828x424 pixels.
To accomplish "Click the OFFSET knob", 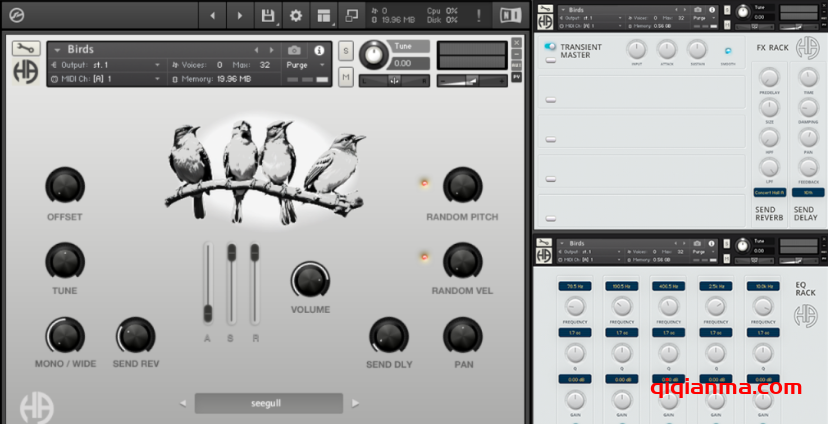I will point(65,186).
